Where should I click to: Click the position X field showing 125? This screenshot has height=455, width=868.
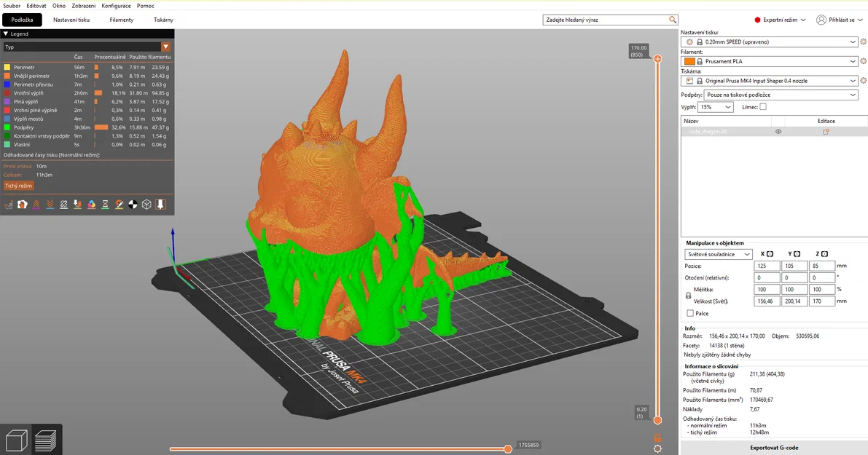(767, 266)
